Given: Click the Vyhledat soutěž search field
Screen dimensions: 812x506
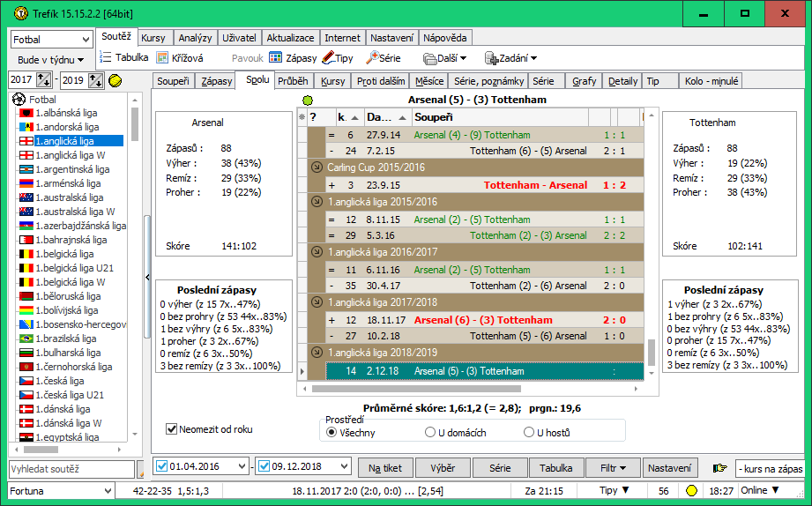Looking at the screenshot, I should coord(71,469).
